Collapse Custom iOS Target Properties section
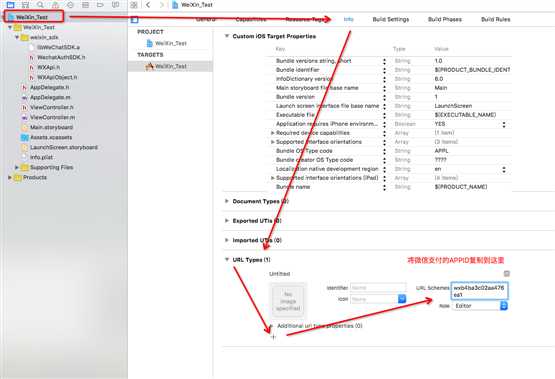The image size is (555, 379). point(227,36)
